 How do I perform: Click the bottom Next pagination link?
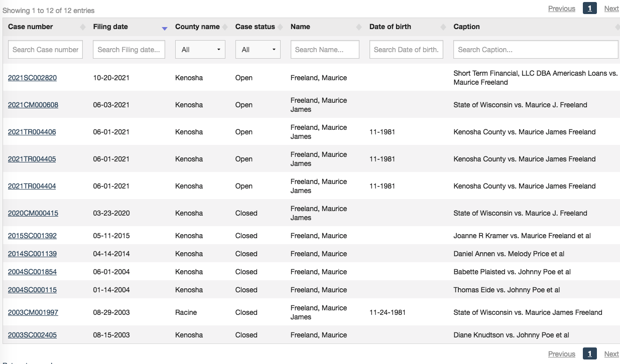[611, 354]
